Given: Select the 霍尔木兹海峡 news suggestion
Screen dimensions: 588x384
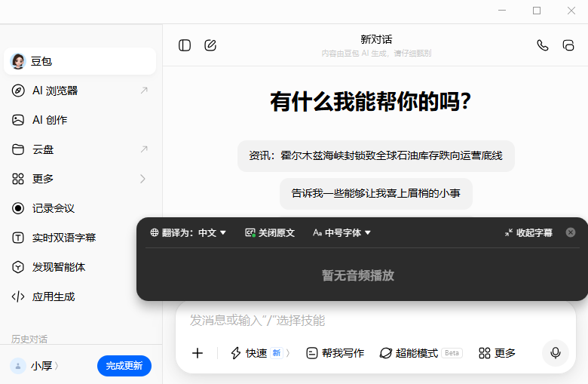Looking at the screenshot, I should [375, 155].
